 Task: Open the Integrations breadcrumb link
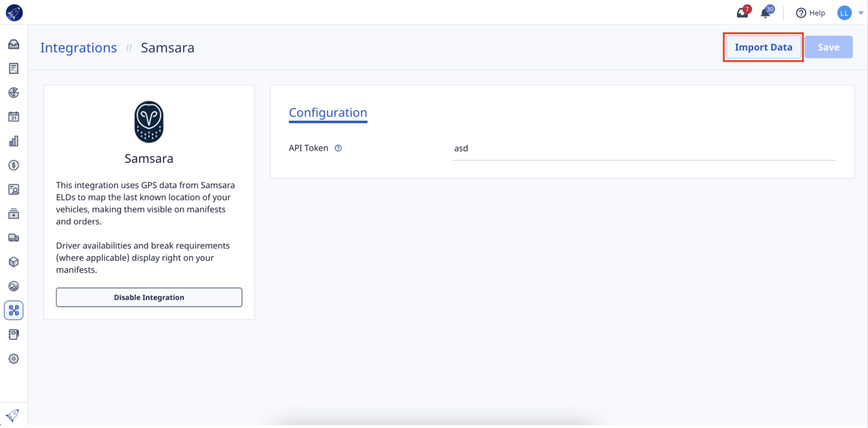(78, 47)
